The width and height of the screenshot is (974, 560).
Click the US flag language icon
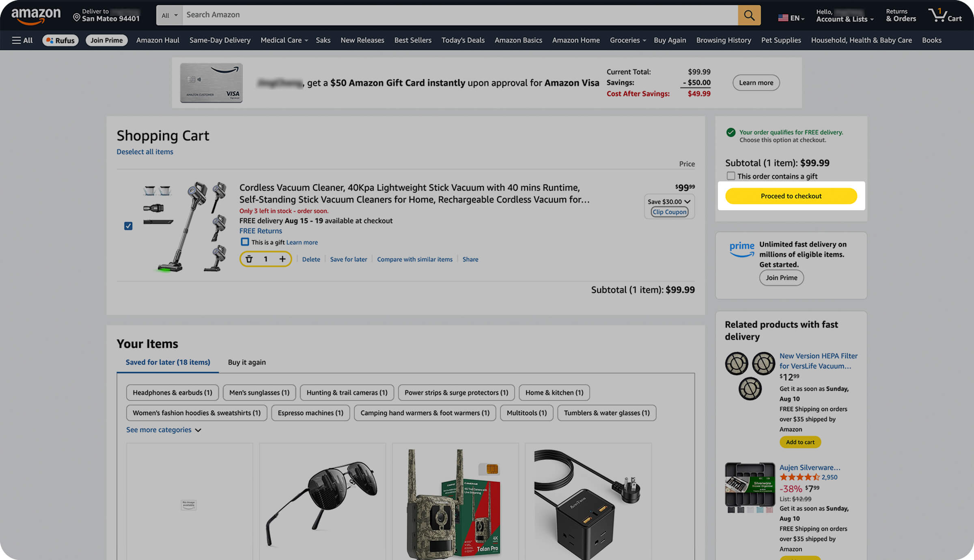click(x=783, y=18)
